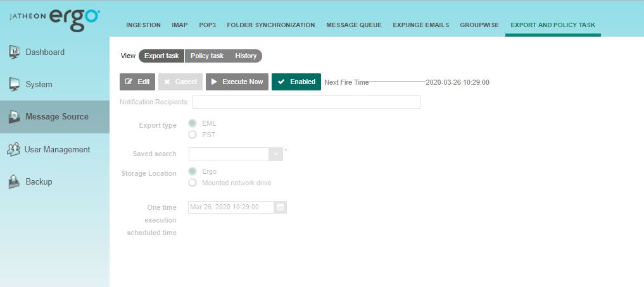The width and height of the screenshot is (644, 287).
Task: Switch to the Expunge Emails tab
Action: (421, 25)
